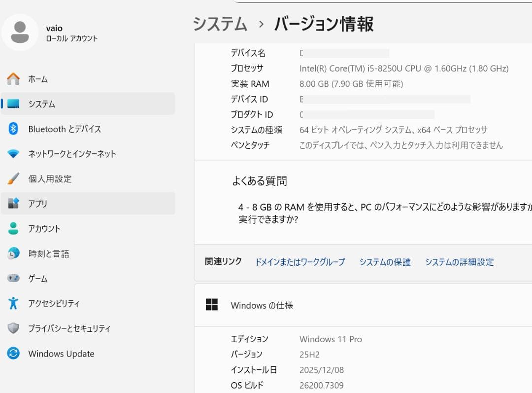
Task: Click the アクセシビリティ sidebar icon
Action: [x=12, y=304]
